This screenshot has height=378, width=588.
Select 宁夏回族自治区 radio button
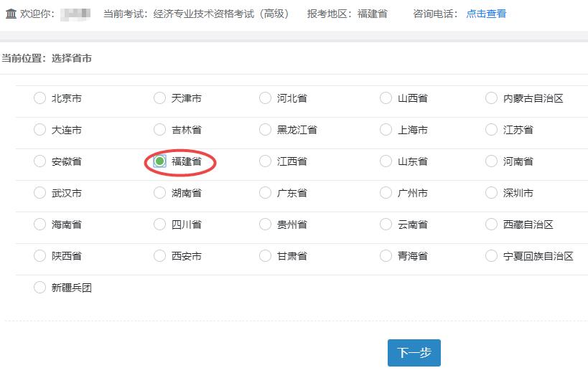[x=491, y=256]
